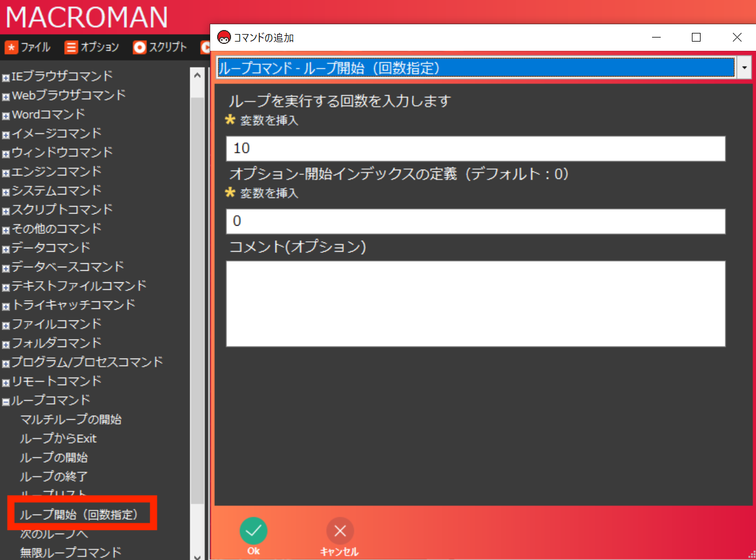The width and height of the screenshot is (756, 560).
Task: Select トライキャッチコマンド in the command tree
Action: pos(73,305)
